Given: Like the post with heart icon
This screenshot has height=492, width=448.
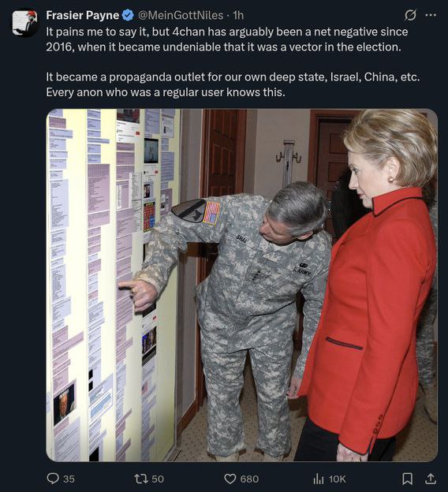Looking at the screenshot, I should click(230, 479).
